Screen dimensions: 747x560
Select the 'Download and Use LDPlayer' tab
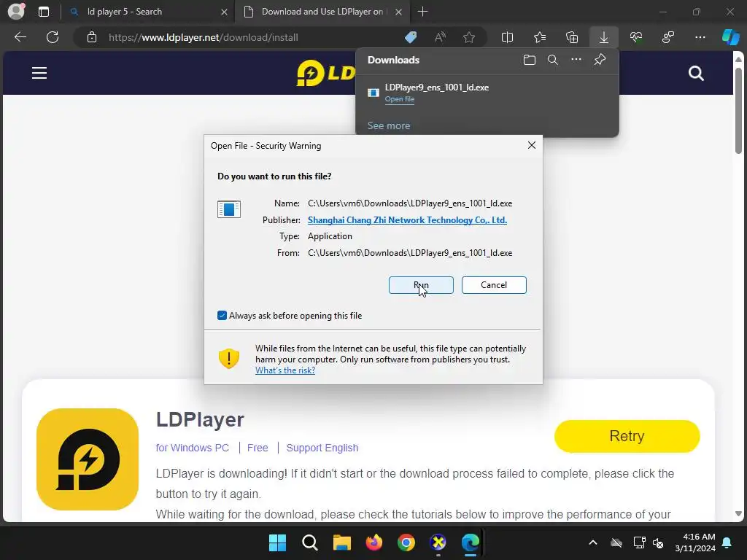pos(324,12)
